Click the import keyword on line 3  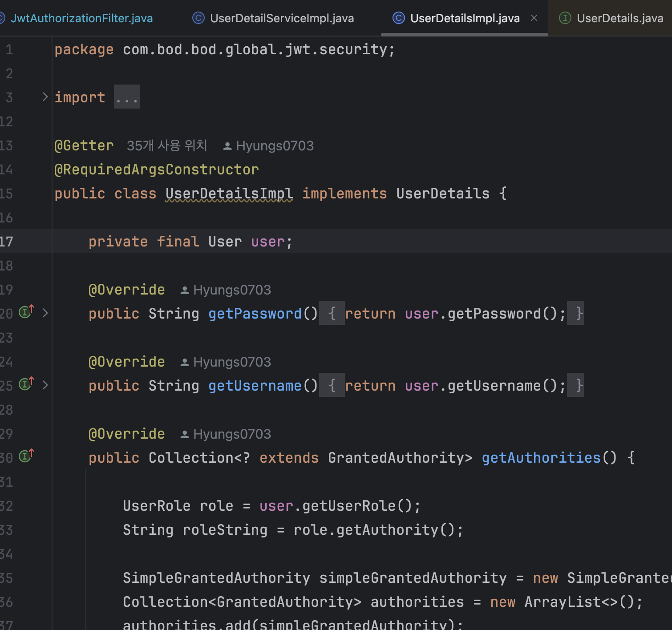click(x=80, y=97)
